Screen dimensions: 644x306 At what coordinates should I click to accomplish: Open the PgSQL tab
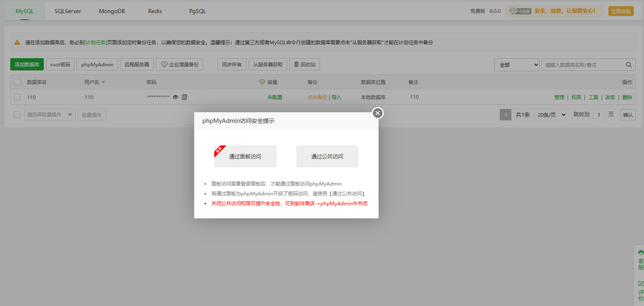pos(197,11)
